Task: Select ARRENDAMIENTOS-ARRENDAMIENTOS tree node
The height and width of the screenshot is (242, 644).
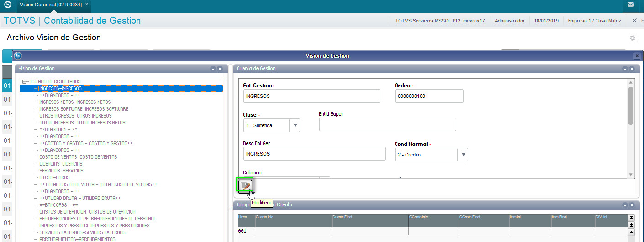Action: pyautogui.click(x=77, y=239)
